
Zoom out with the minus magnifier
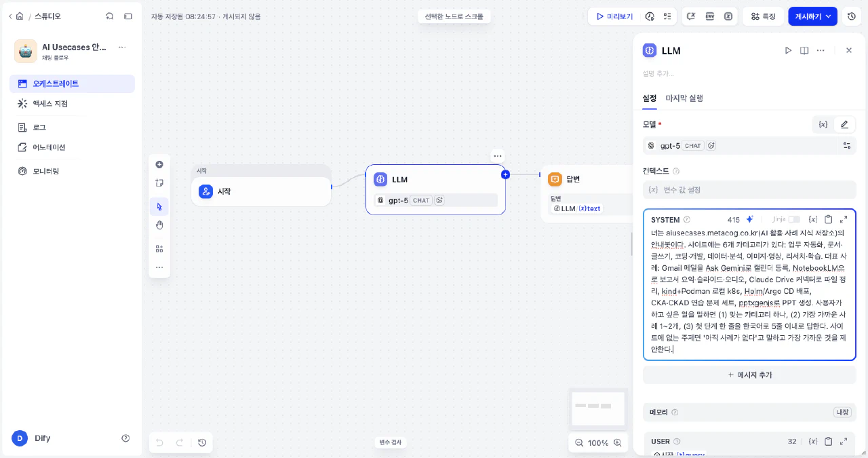pos(579,442)
